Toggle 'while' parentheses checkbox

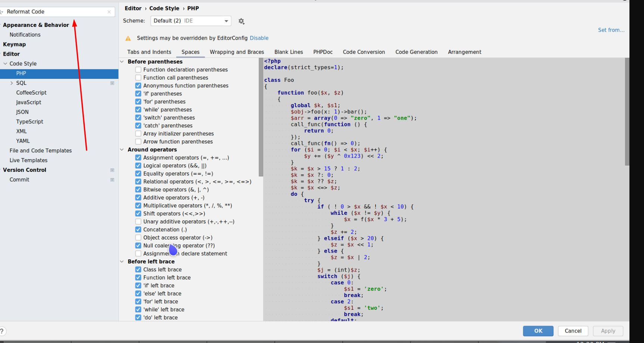click(x=138, y=109)
